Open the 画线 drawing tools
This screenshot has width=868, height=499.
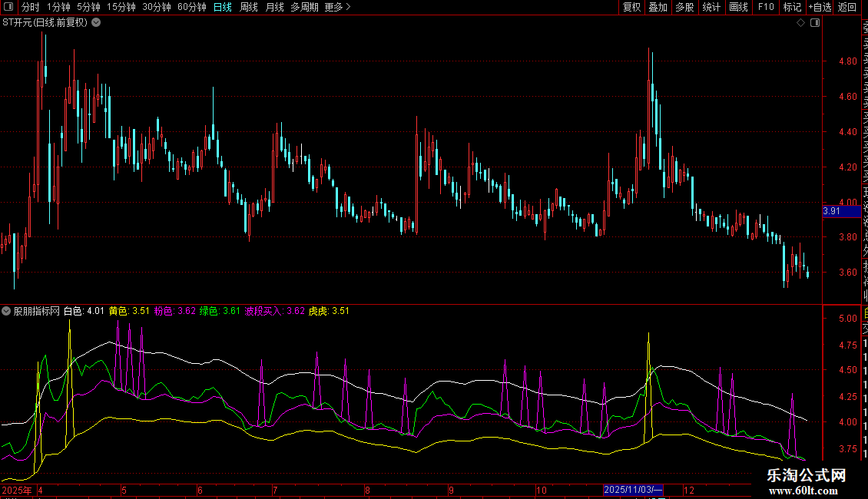pos(738,7)
